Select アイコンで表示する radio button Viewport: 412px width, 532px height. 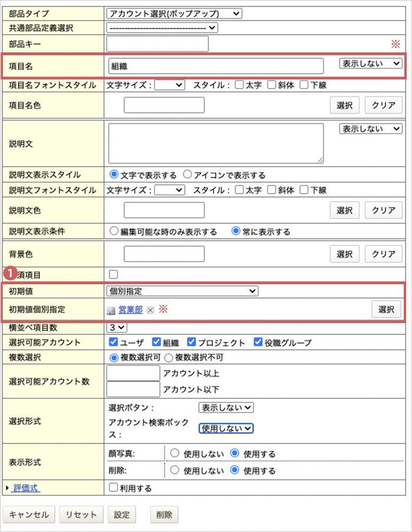(x=187, y=174)
